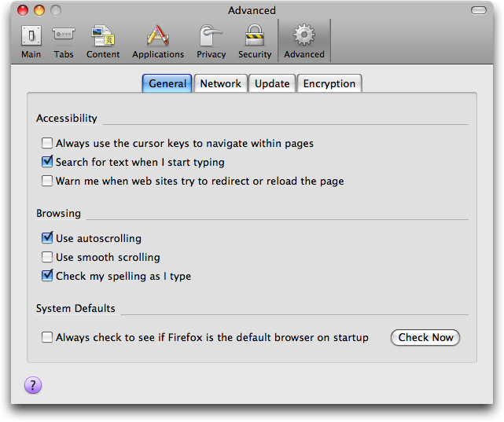Viewport: 504px width, 422px height.
Task: Uncheck Check my spelling as I type
Action: (x=48, y=277)
